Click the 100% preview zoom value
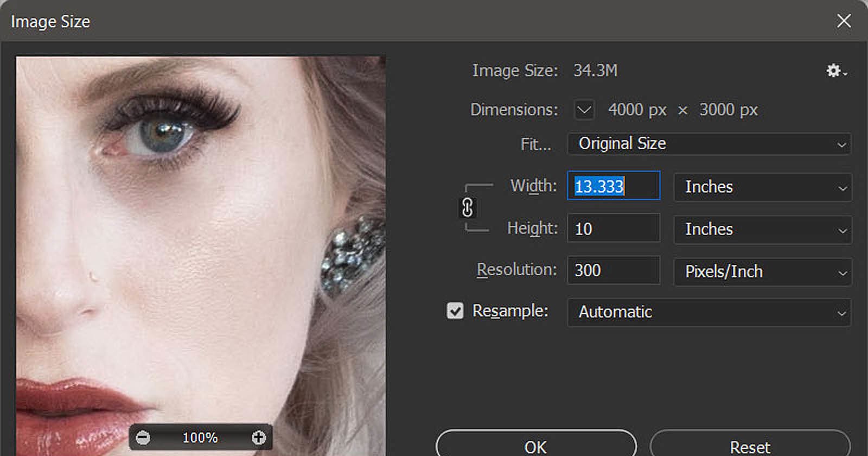This screenshot has height=456, width=868. tap(200, 438)
